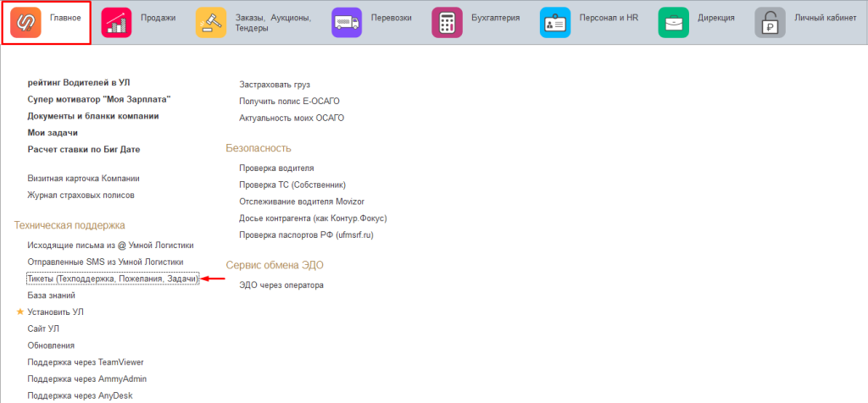
Task: Open Проверка паспортов РФ (ufmsrf.ru)
Action: click(307, 235)
